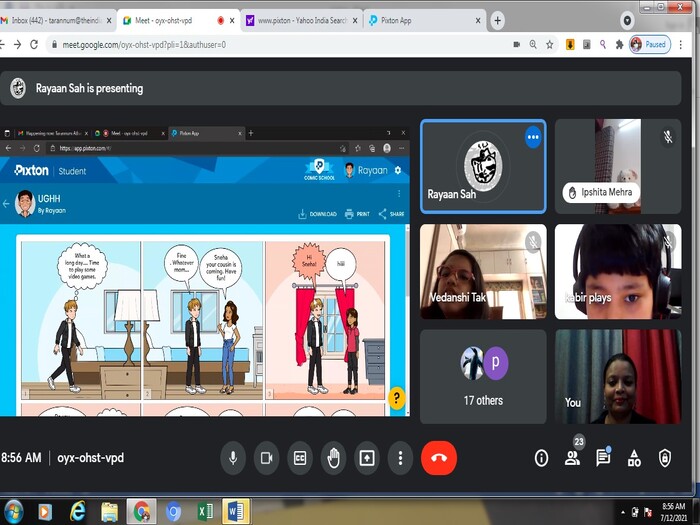Screen dimensions: 700x525
Task: Open media player taskbar icon
Action: click(x=45, y=512)
